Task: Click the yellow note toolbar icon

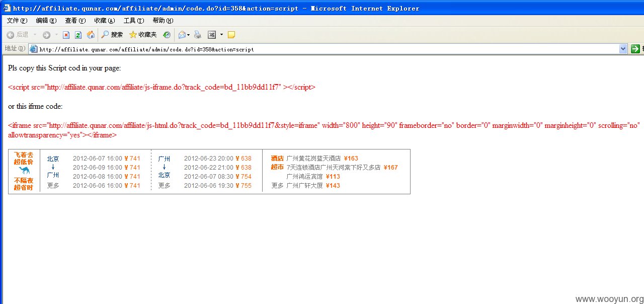Action: pyautogui.click(x=231, y=35)
